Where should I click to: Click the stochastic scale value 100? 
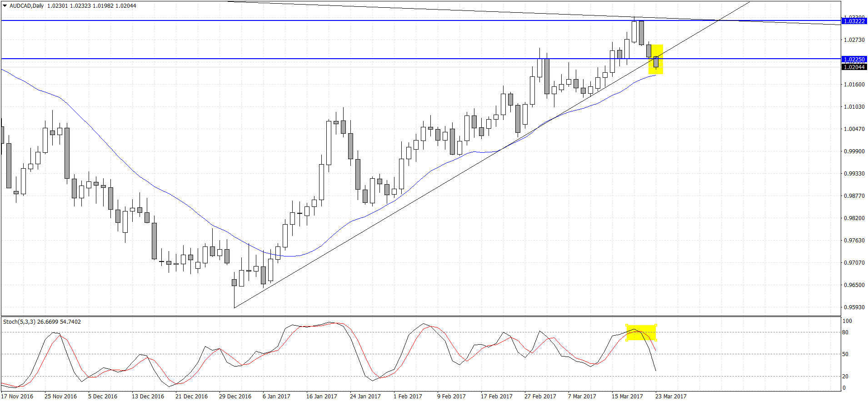[847, 321]
